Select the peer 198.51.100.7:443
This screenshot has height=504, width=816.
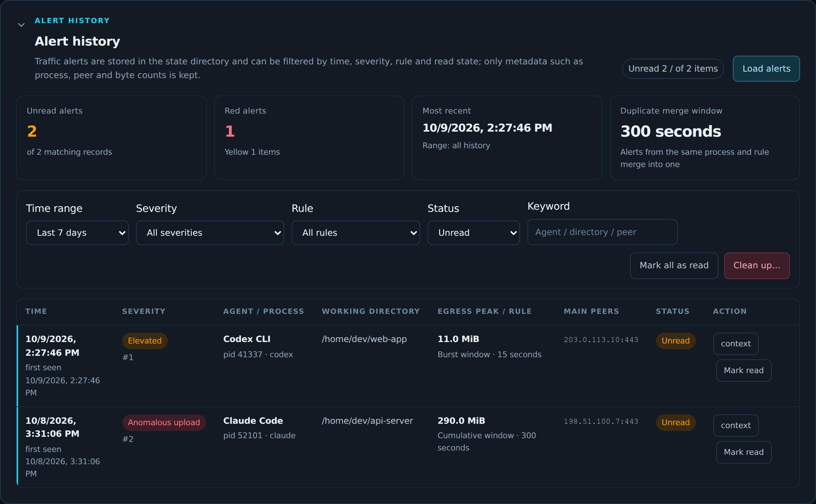coord(601,422)
